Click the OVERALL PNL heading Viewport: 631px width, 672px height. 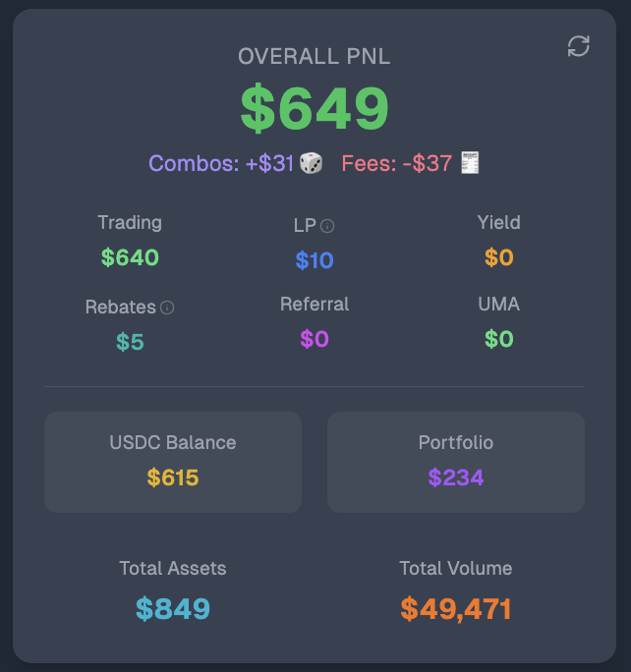pyautogui.click(x=315, y=57)
